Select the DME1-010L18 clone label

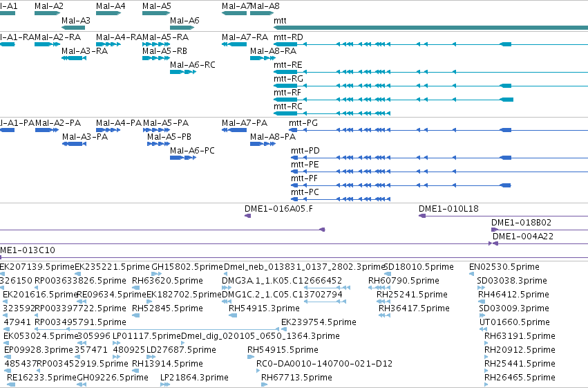[x=448, y=209]
